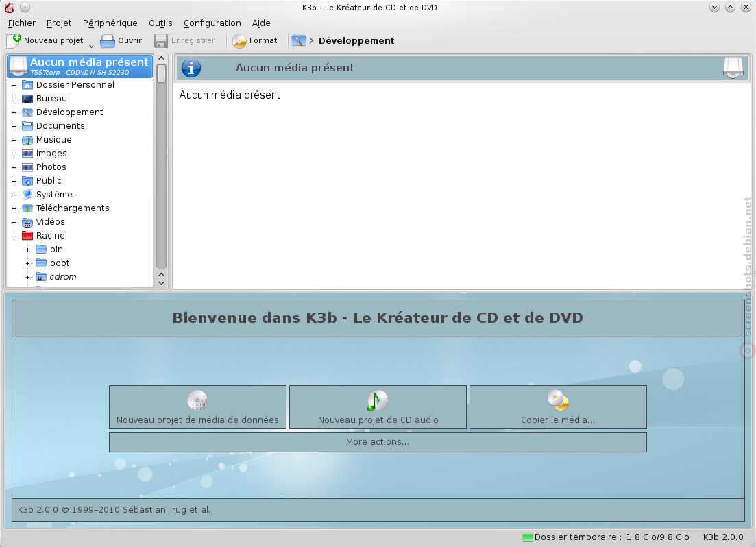
Task: Open the Périphérique menu
Action: tap(110, 23)
